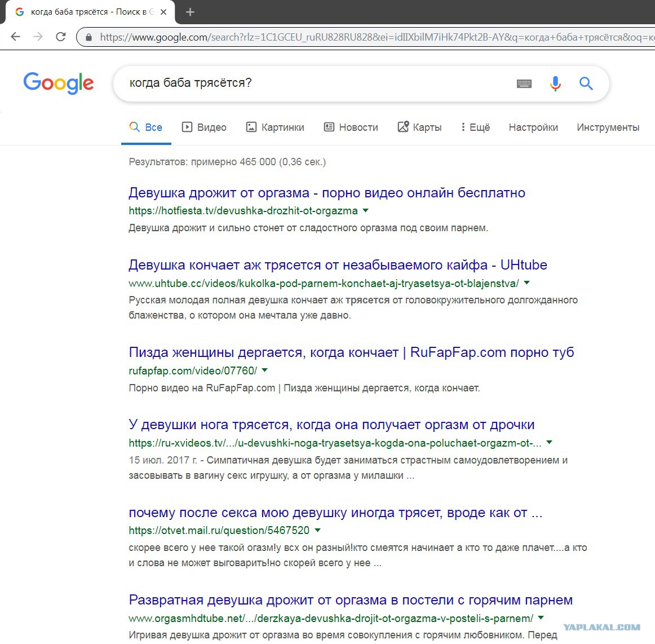Click the padlock icon in address bar

[x=88, y=37]
